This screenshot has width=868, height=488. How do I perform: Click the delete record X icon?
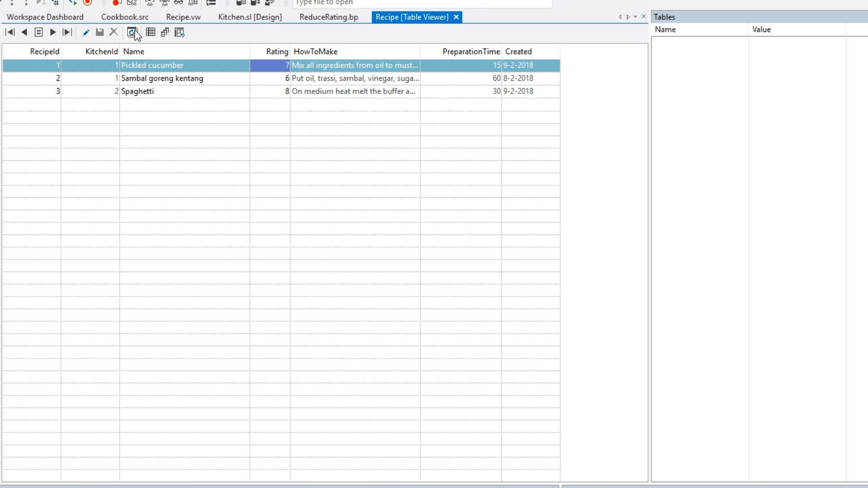(x=114, y=33)
